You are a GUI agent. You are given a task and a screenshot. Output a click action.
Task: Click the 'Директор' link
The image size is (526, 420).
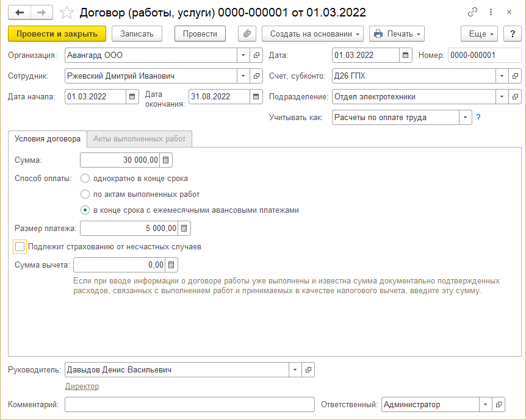pos(82,386)
